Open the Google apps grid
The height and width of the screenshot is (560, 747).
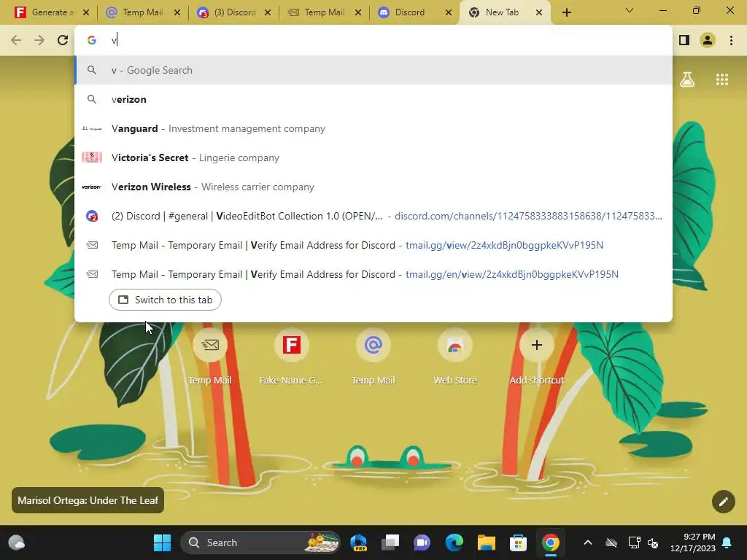click(722, 79)
